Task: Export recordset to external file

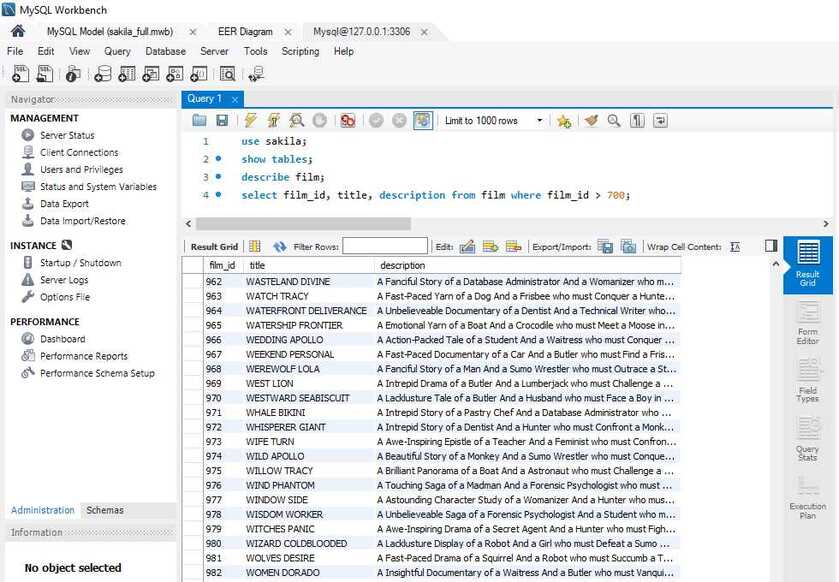Action: pos(605,247)
